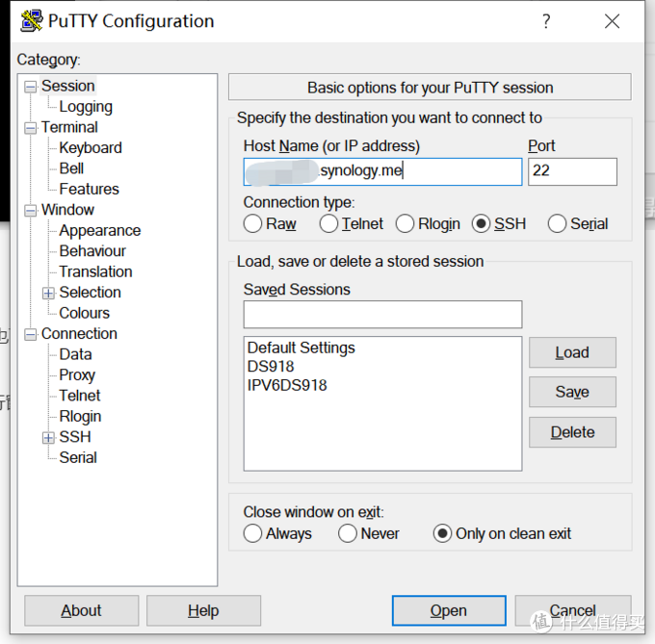Click the Open button to connect

[449, 610]
